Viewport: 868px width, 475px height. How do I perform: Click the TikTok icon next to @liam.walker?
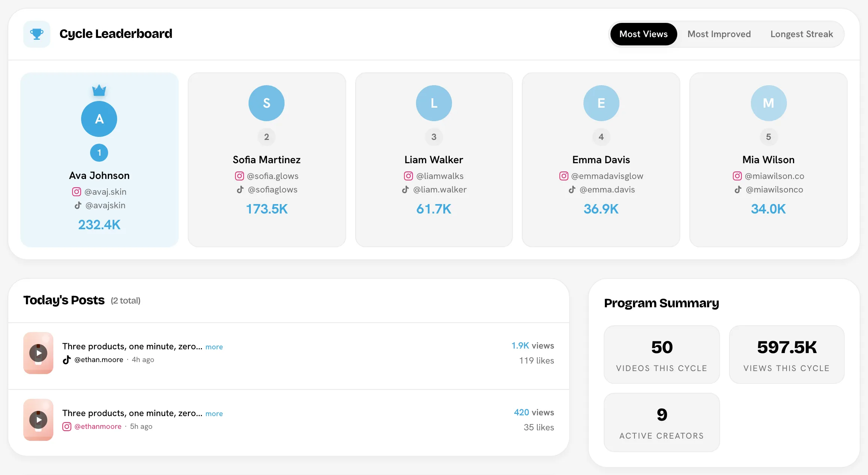click(x=405, y=189)
